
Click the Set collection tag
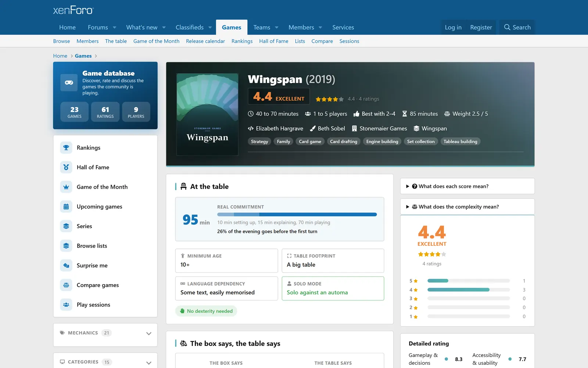click(421, 141)
